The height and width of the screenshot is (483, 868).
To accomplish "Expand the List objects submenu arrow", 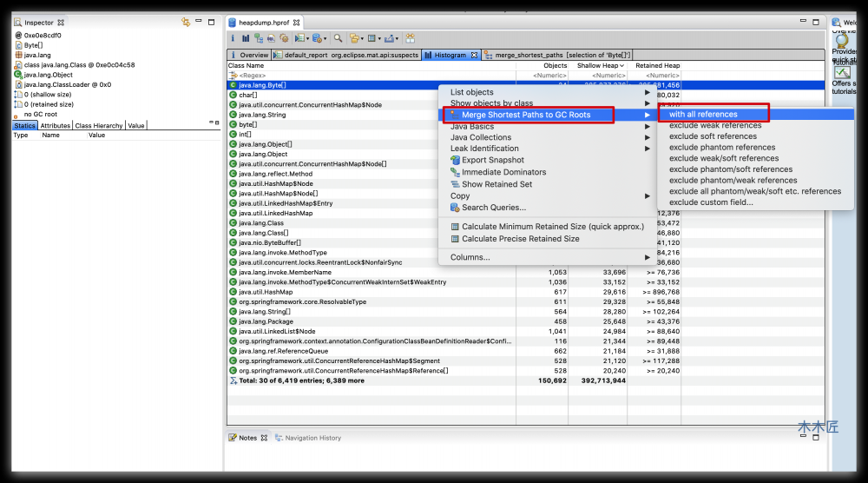I will click(648, 92).
